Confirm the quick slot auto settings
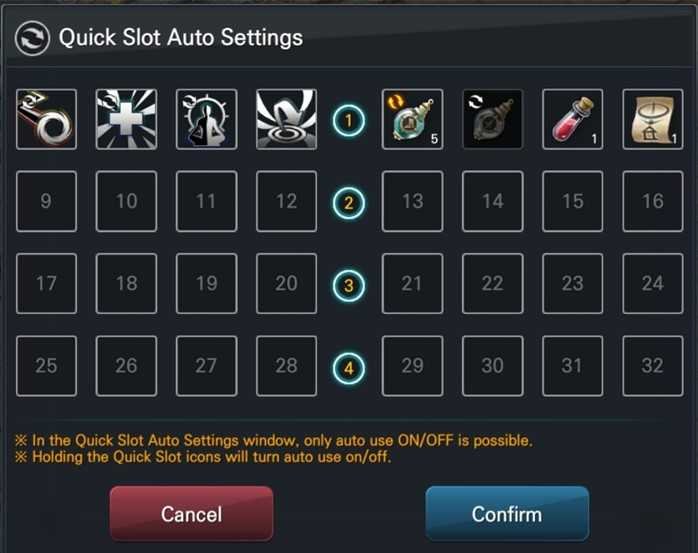The image size is (698, 553). [507, 514]
